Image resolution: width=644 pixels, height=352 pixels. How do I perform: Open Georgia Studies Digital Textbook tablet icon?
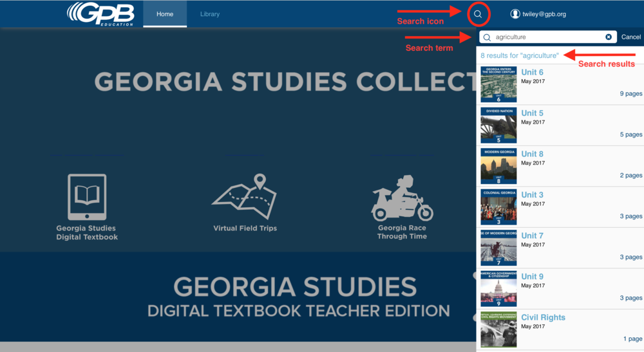tap(87, 198)
